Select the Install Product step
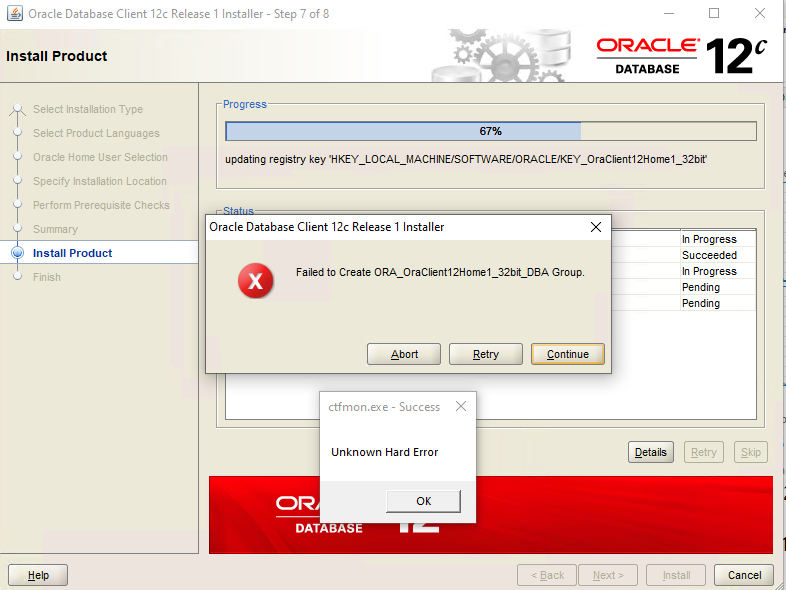The image size is (786, 590). [72, 253]
